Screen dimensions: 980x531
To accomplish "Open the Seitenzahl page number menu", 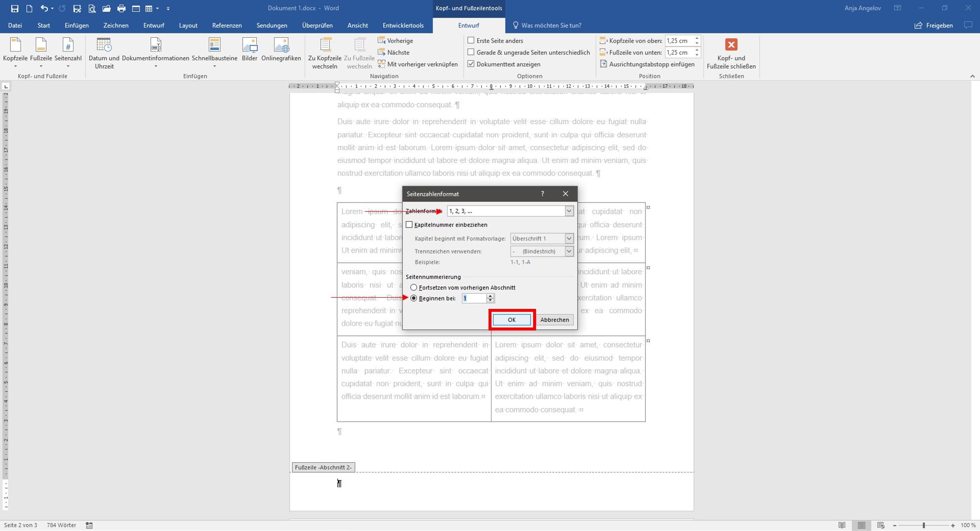I will point(68,53).
